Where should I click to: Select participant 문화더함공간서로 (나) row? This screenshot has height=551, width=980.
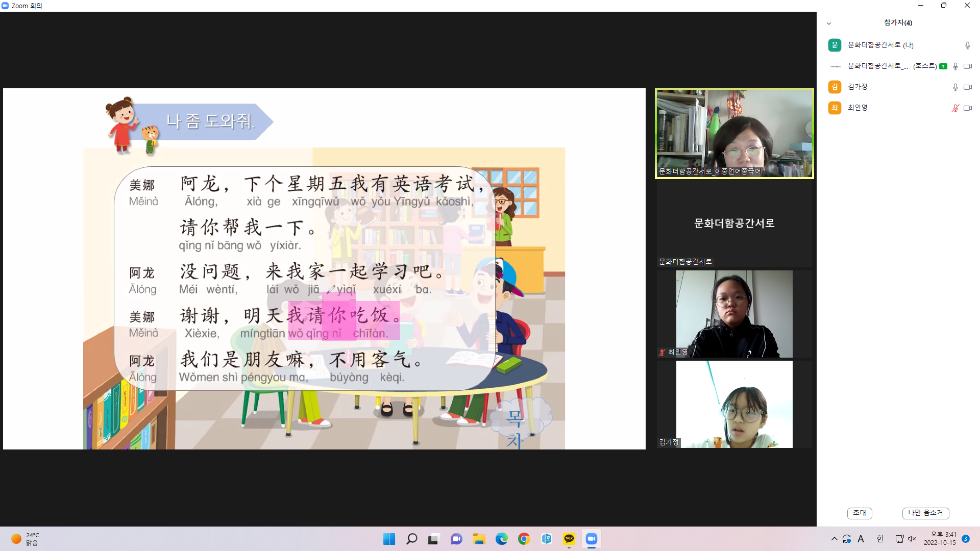pyautogui.click(x=898, y=45)
